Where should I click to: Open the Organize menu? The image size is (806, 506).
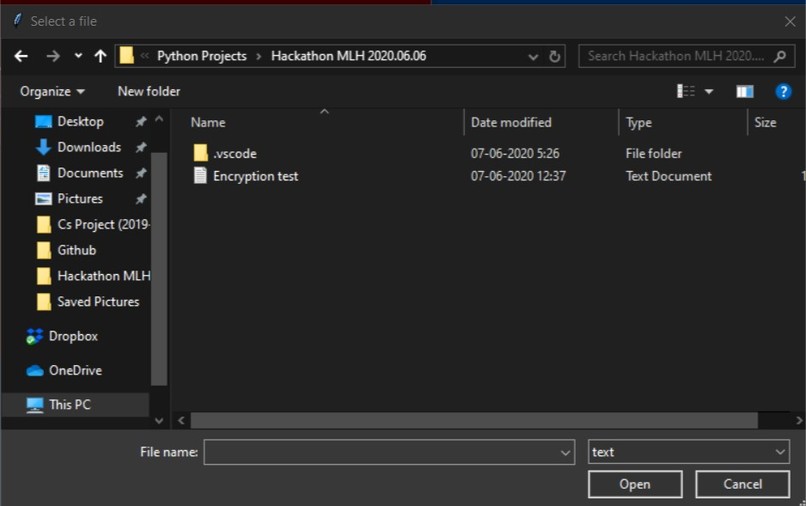tap(52, 92)
